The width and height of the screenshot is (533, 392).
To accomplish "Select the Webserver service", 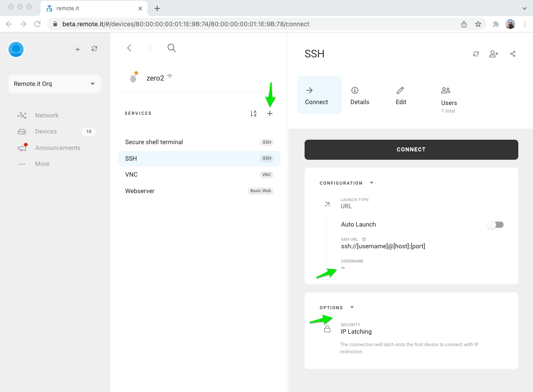I will 199,191.
